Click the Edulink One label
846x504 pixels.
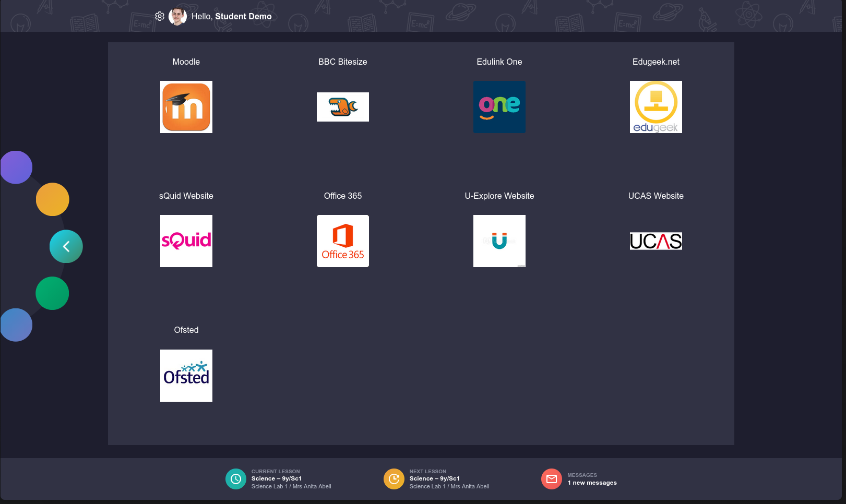coord(499,62)
